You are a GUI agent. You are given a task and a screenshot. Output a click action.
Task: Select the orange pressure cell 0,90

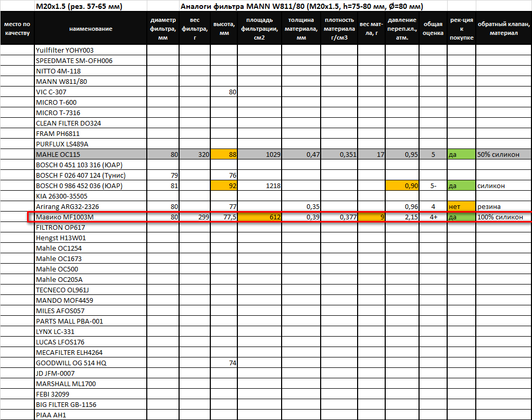click(402, 186)
